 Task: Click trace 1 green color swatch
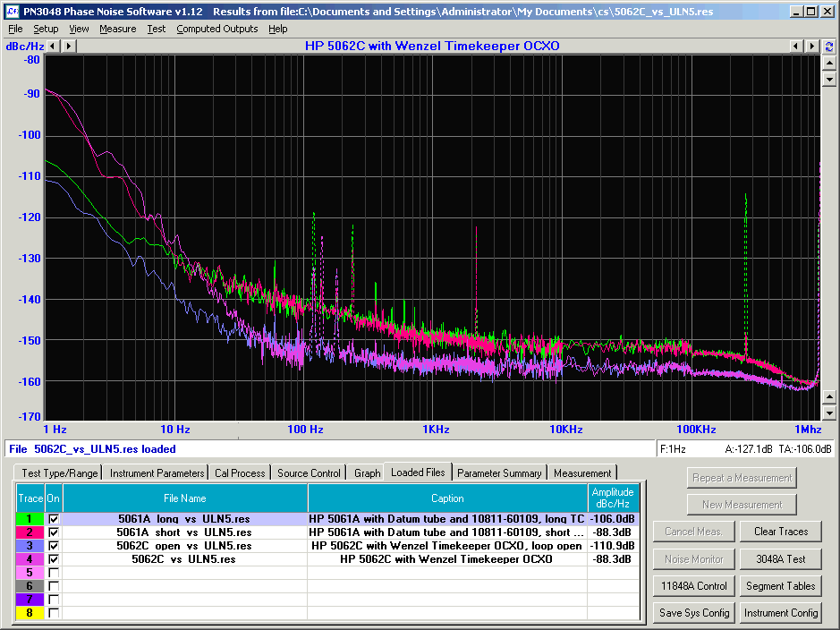pyautogui.click(x=30, y=519)
